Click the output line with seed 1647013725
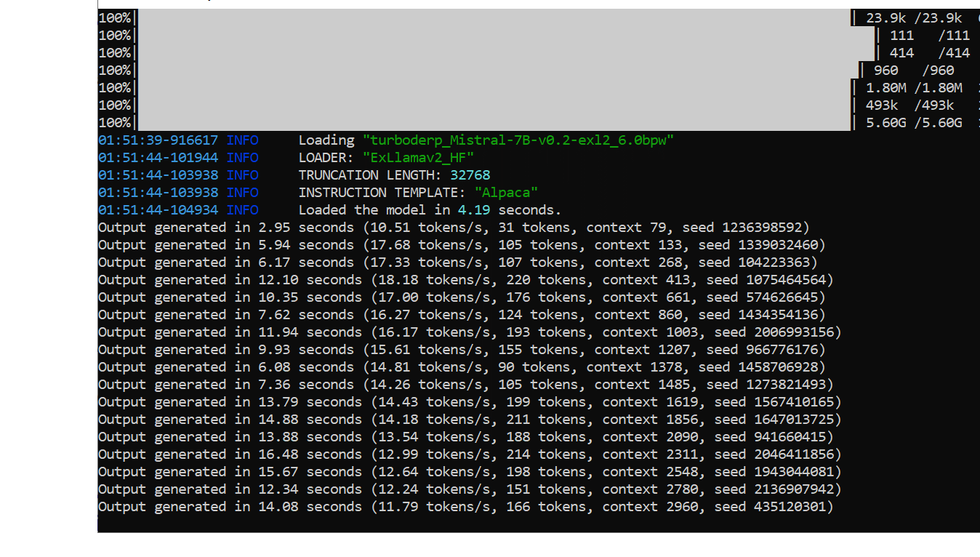980x557 pixels. click(470, 420)
